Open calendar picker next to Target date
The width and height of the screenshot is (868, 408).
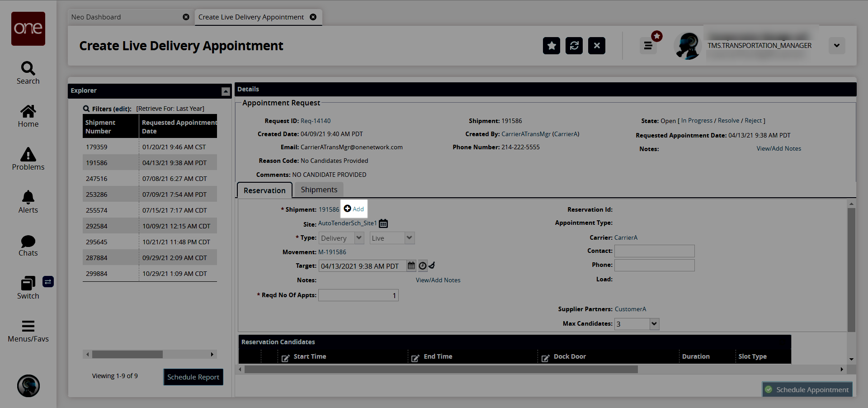tap(411, 266)
